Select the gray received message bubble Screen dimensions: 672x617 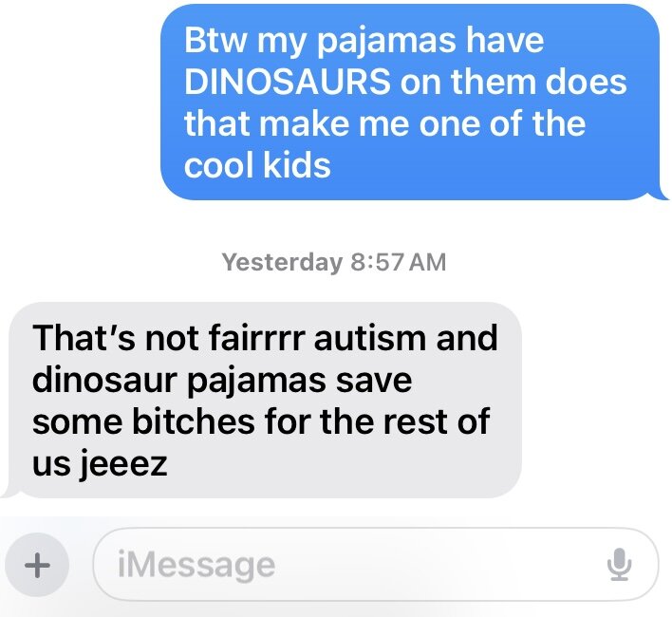click(262, 401)
